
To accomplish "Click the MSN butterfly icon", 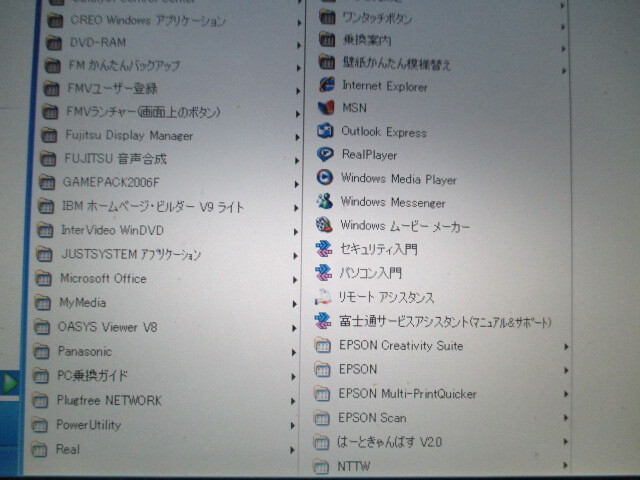I will [x=326, y=108].
